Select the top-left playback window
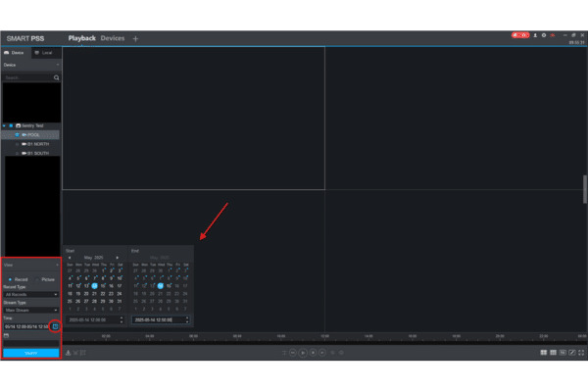The width and height of the screenshot is (588, 392). pos(193,119)
